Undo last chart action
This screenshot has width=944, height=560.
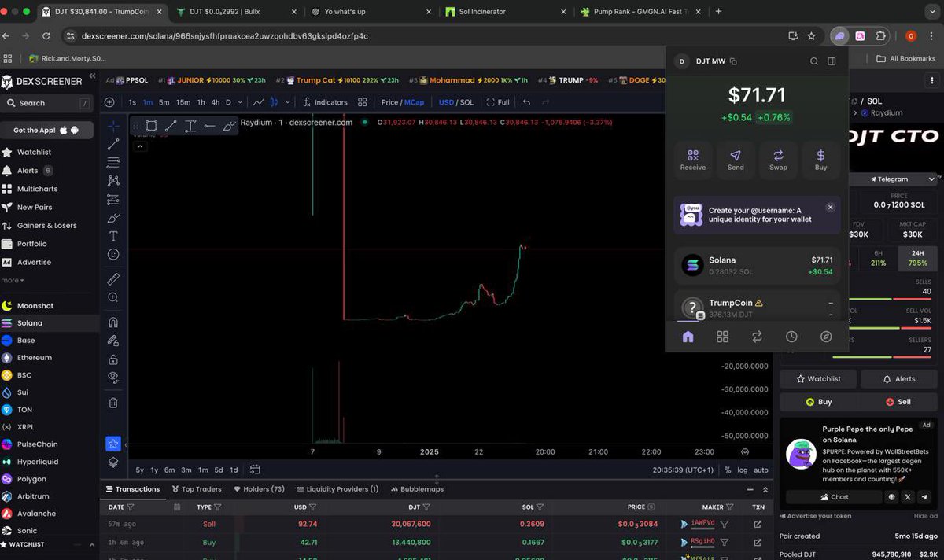point(526,102)
